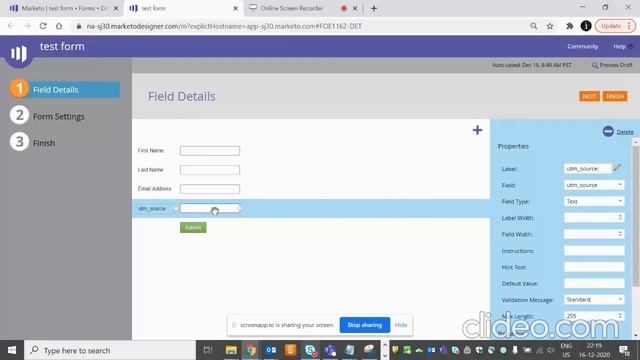Viewport: 640px width, 360px height.
Task: Click the utm_source form input field
Action: (210, 208)
